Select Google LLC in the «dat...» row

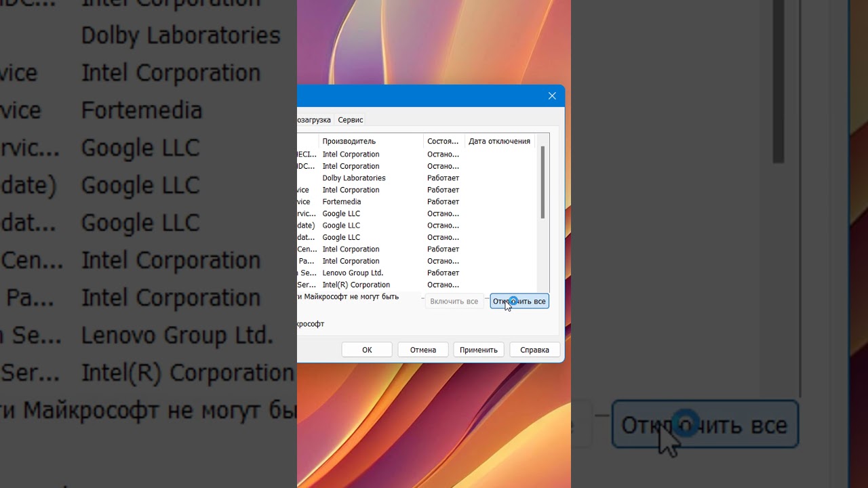pyautogui.click(x=341, y=237)
